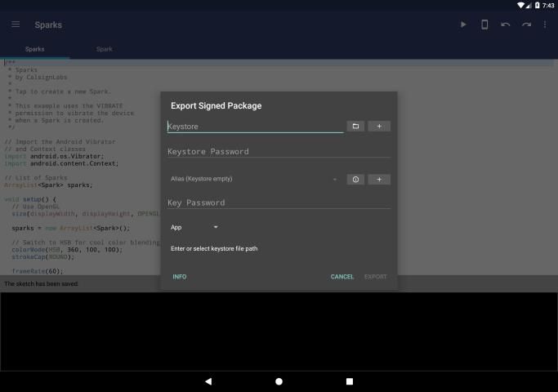Viewport: 558px width, 392px height.
Task: Tap the phone device target icon
Action: click(484, 24)
